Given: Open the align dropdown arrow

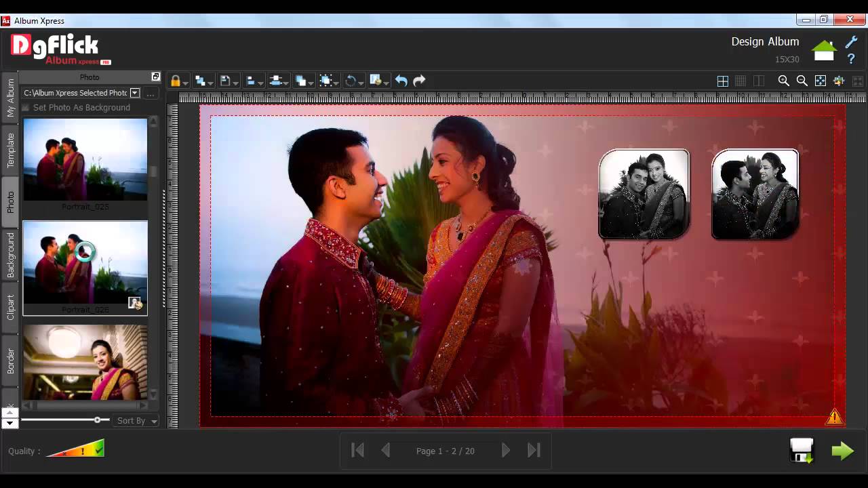Looking at the screenshot, I should [260, 83].
